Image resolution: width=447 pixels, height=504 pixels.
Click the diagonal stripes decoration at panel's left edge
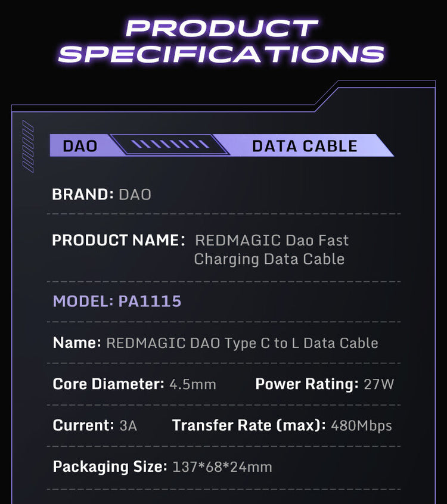pos(27,147)
